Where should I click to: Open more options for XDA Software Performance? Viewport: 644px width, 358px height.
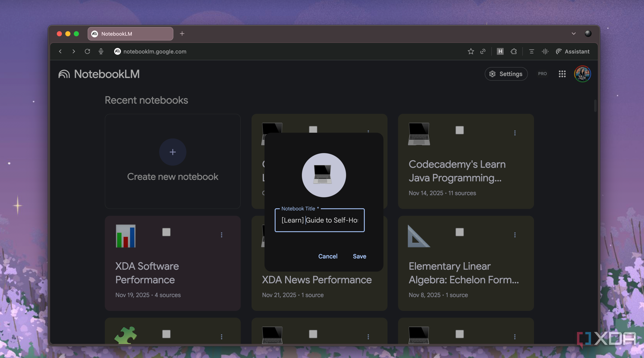pos(221,235)
